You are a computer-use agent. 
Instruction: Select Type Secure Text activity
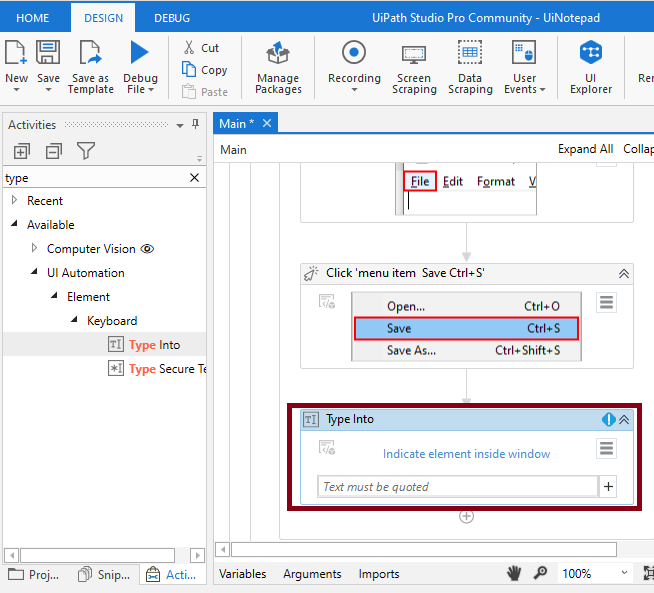pos(157,369)
